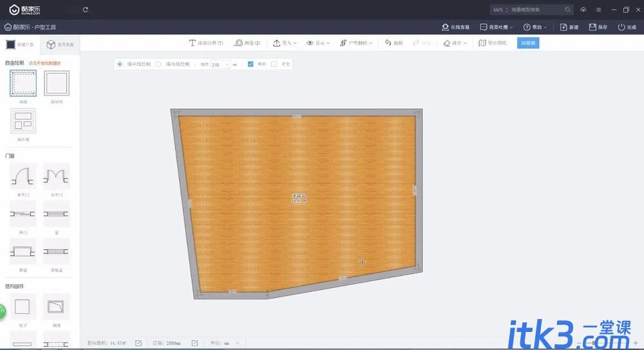Viewport: 644px width, 350px height.
Task: Select wall center-line drawing radio
Action: click(x=120, y=64)
